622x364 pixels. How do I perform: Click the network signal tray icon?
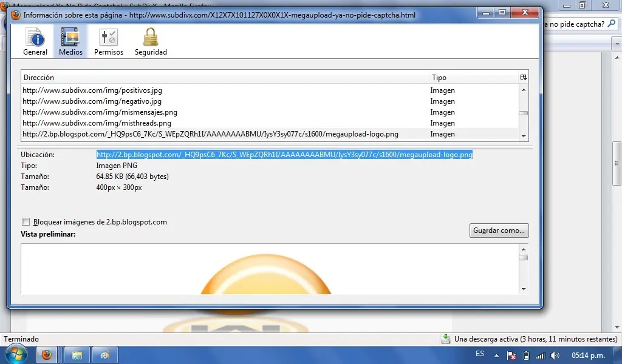pyautogui.click(x=540, y=356)
